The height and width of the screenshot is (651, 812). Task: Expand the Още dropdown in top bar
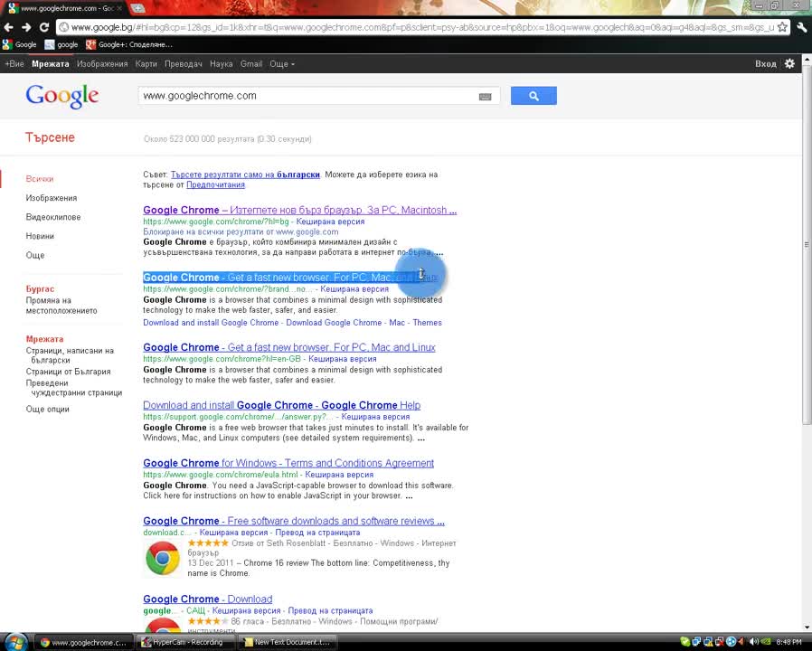[282, 63]
